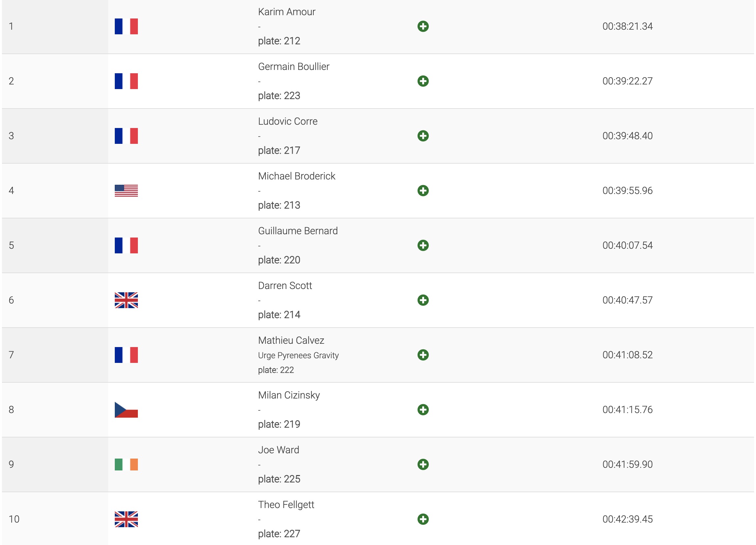
Task: Expand Joe Ward's result row
Action: pyautogui.click(x=423, y=464)
